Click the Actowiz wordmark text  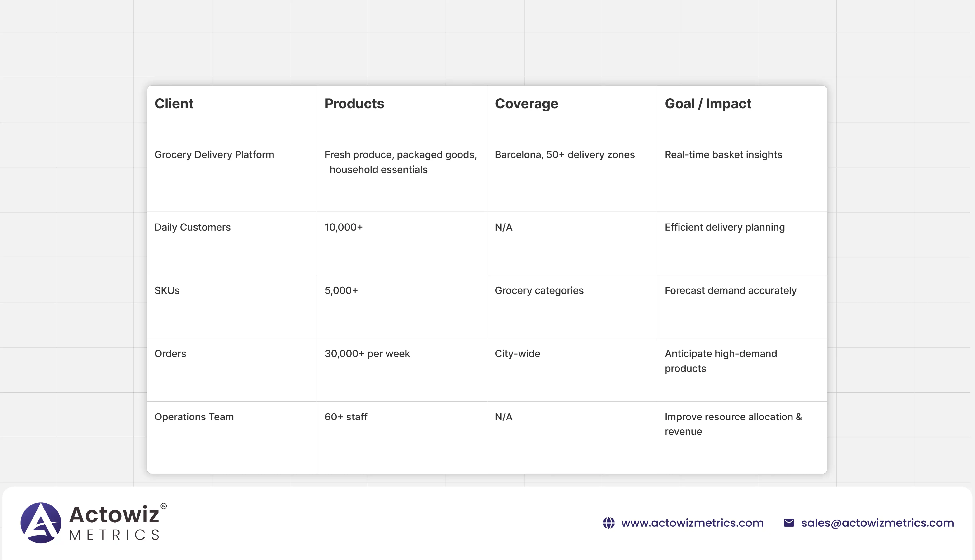click(x=114, y=515)
